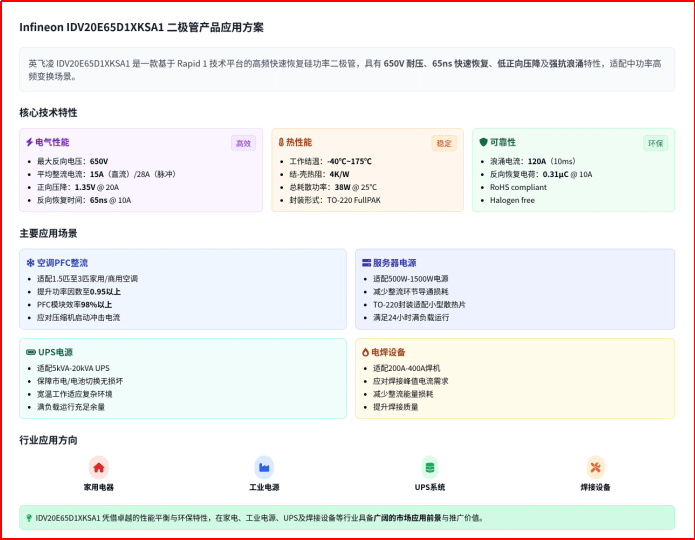Viewport: 695px width, 540px height.
Task: Click the shield icon beside 可靠性
Action: pos(484,143)
